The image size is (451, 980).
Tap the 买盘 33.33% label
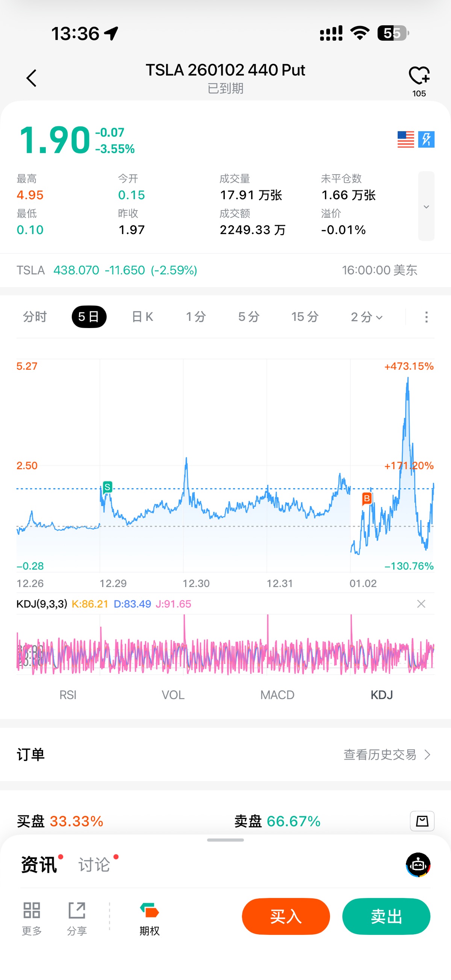click(60, 821)
